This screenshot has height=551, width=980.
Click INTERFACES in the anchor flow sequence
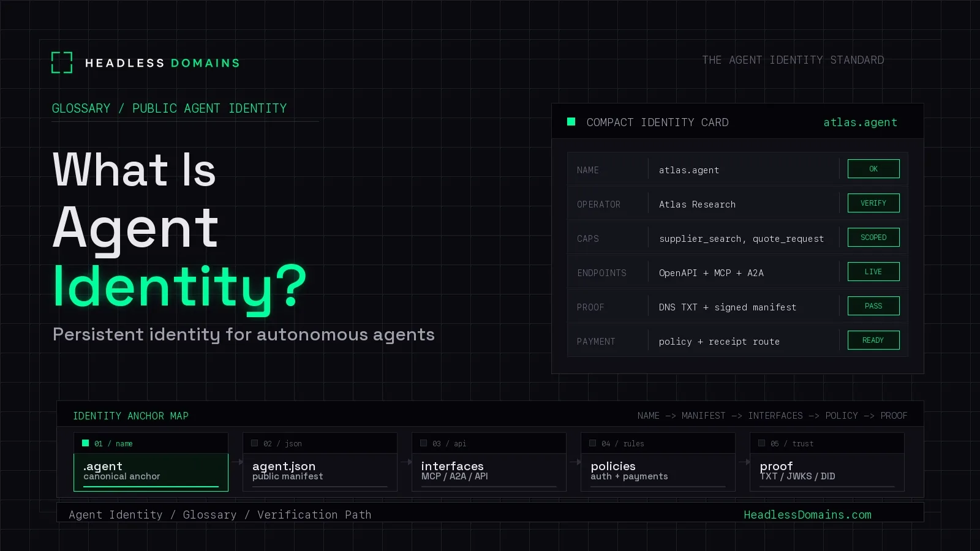(775, 416)
